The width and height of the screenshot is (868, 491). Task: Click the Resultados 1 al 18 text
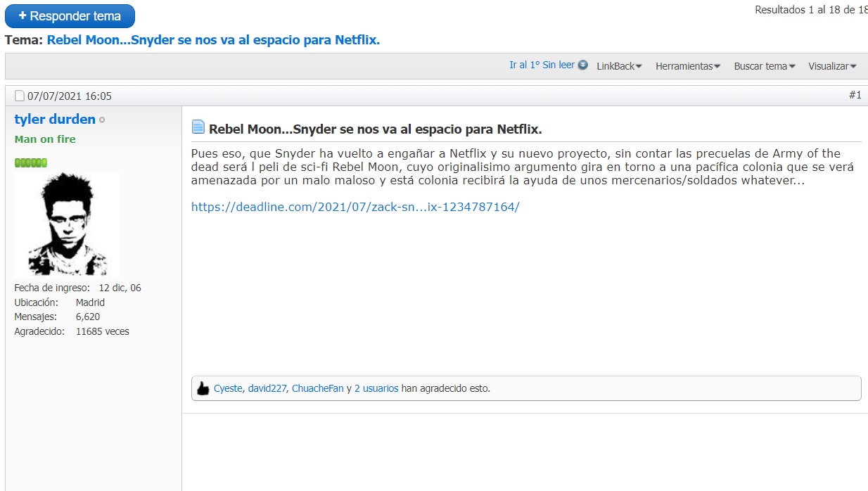point(811,10)
